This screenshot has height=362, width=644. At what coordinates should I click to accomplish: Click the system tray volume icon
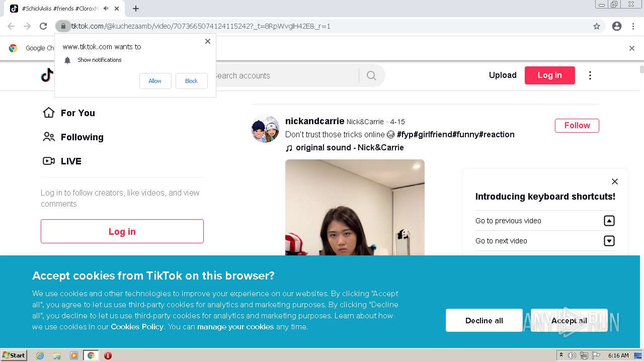coord(572,355)
